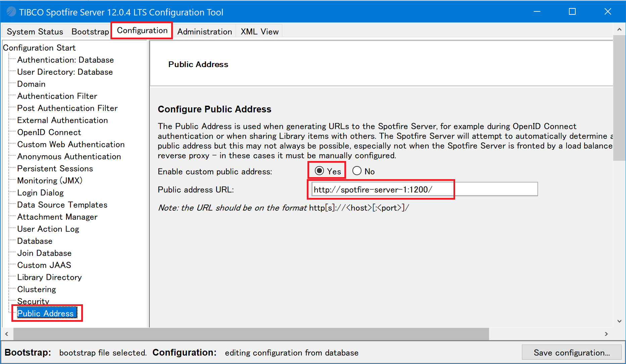Click the Public address URL field
This screenshot has width=626, height=364.
click(425, 189)
